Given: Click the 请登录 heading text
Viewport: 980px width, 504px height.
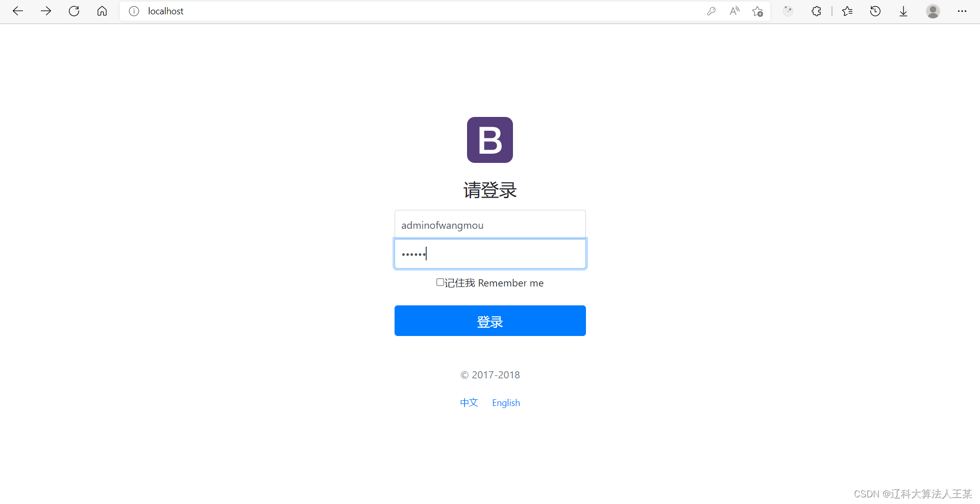Looking at the screenshot, I should coord(490,190).
